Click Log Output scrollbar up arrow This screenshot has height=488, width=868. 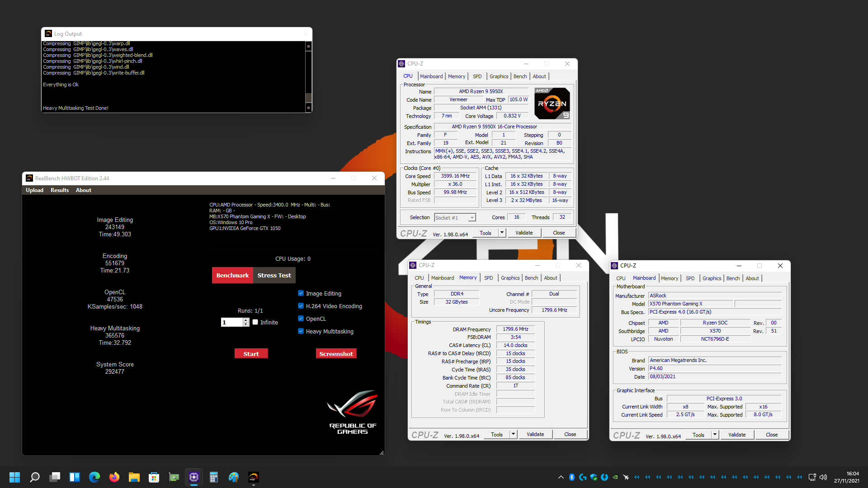pos(309,46)
